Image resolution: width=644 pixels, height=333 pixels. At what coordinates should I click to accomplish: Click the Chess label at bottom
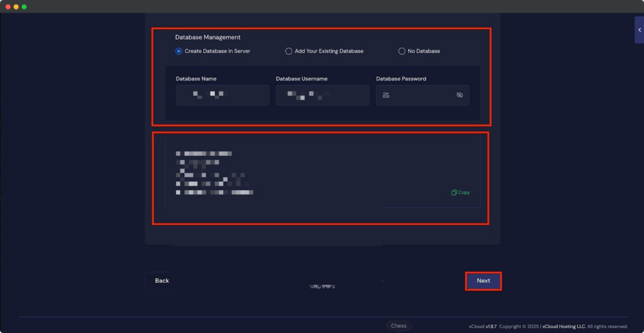[x=399, y=325]
